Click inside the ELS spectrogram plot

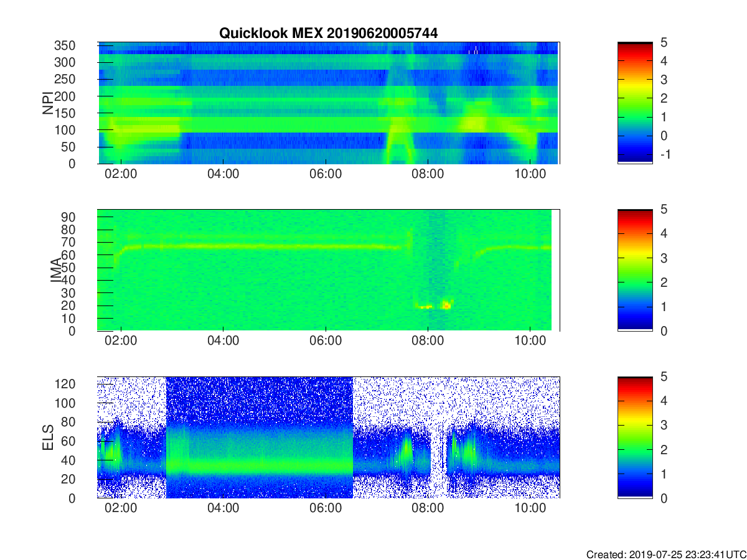click(x=329, y=437)
